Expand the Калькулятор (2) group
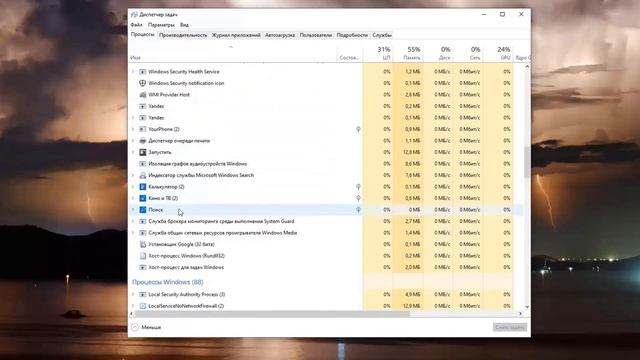Viewport: 640px width, 360px height. point(133,187)
